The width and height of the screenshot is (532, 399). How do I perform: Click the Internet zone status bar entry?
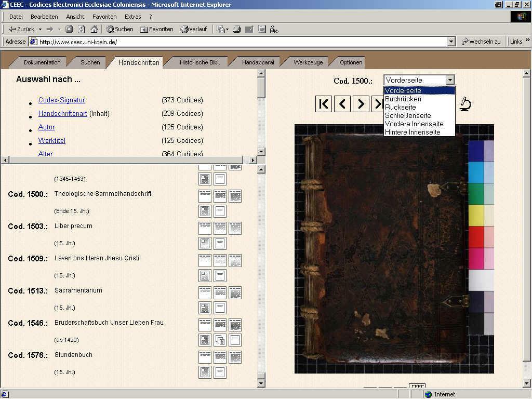(x=440, y=394)
